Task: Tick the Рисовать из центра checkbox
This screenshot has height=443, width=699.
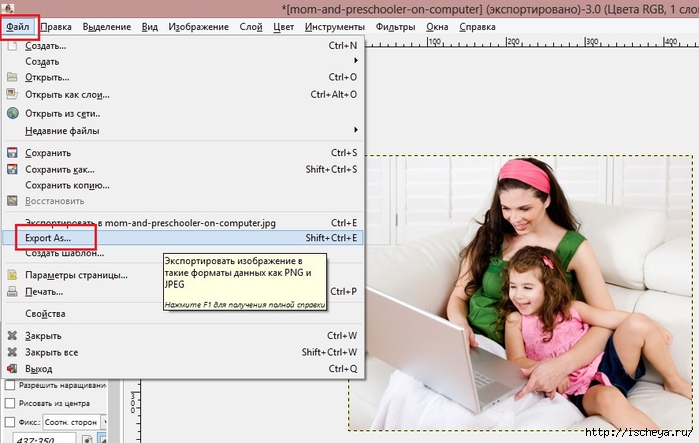Action: [10, 403]
